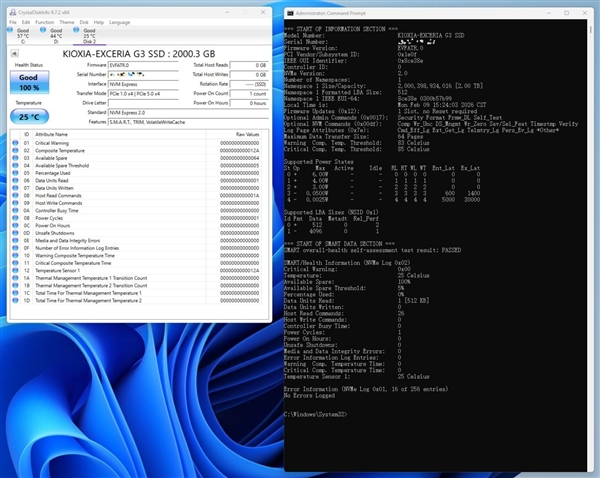Click the Attribute Name column header

tap(52, 132)
